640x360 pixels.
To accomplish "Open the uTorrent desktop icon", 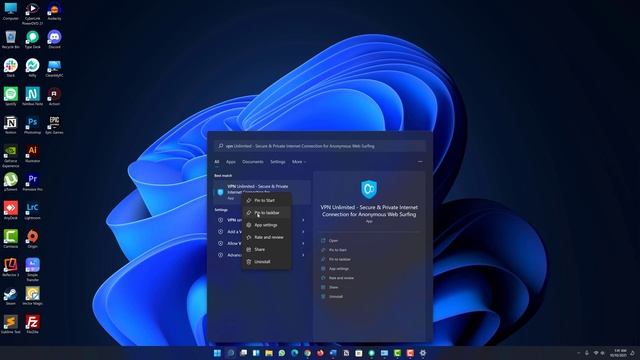I will [x=11, y=182].
